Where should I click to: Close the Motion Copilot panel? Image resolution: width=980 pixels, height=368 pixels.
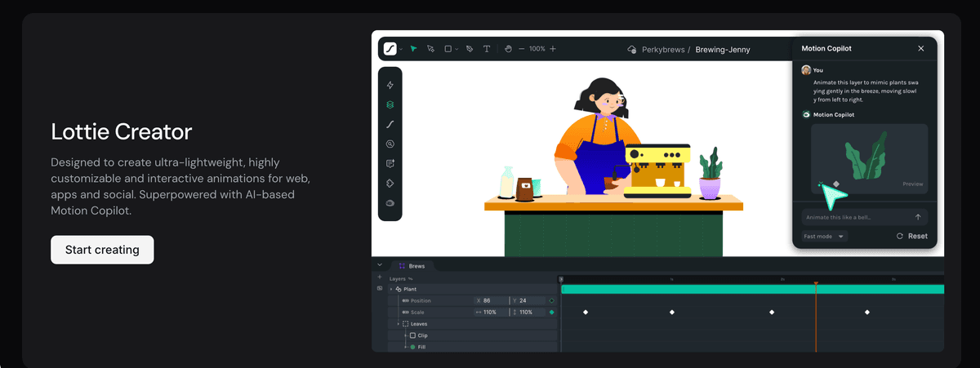pyautogui.click(x=921, y=49)
